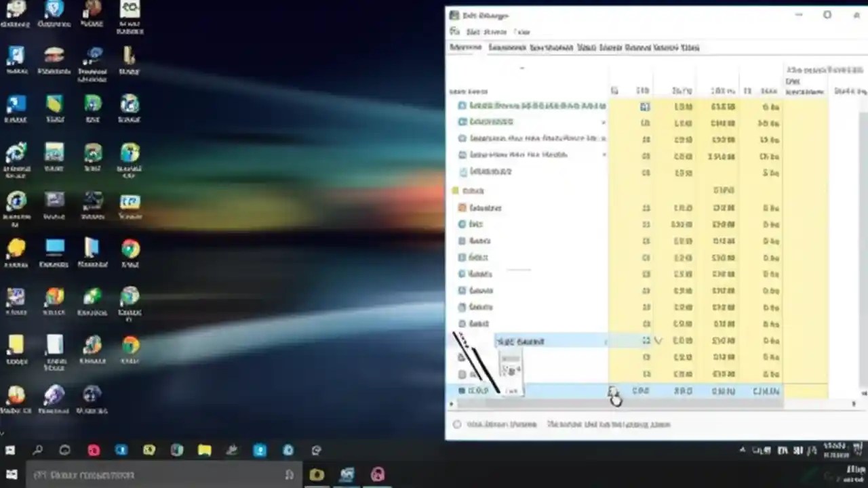The width and height of the screenshot is (868, 488).
Task: Click the Memory column header
Action: (x=680, y=91)
